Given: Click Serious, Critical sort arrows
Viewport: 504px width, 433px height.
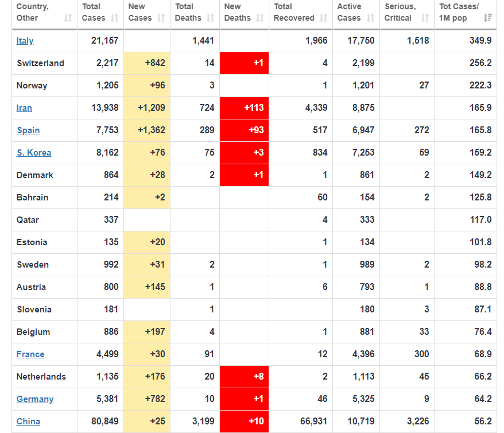Looking at the screenshot, I should [x=425, y=18].
